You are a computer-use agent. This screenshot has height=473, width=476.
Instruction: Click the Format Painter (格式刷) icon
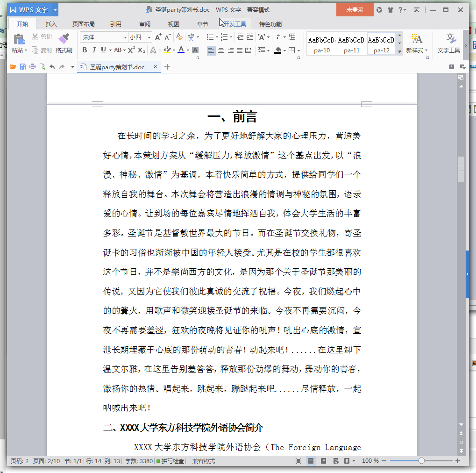[x=64, y=43]
